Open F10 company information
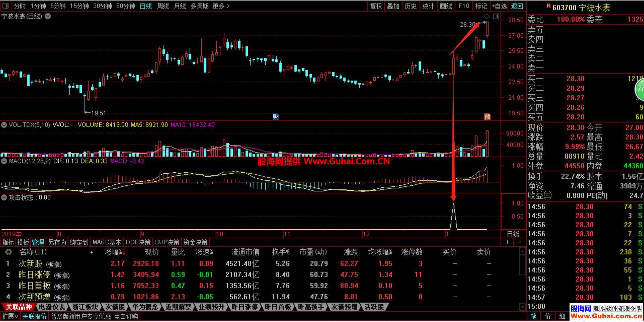 (x=464, y=6)
